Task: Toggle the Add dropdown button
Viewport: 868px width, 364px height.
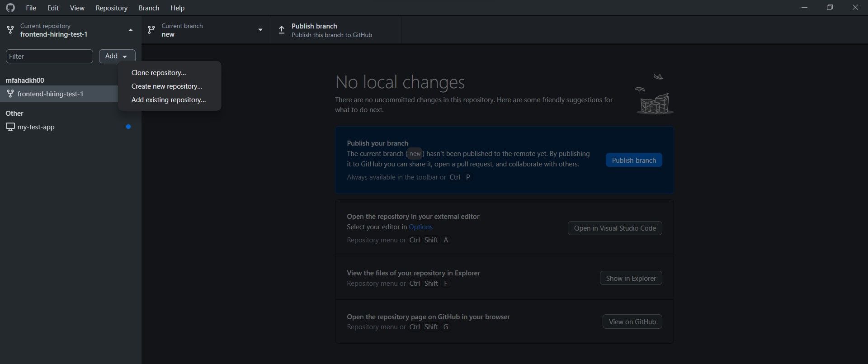Action: [x=117, y=56]
